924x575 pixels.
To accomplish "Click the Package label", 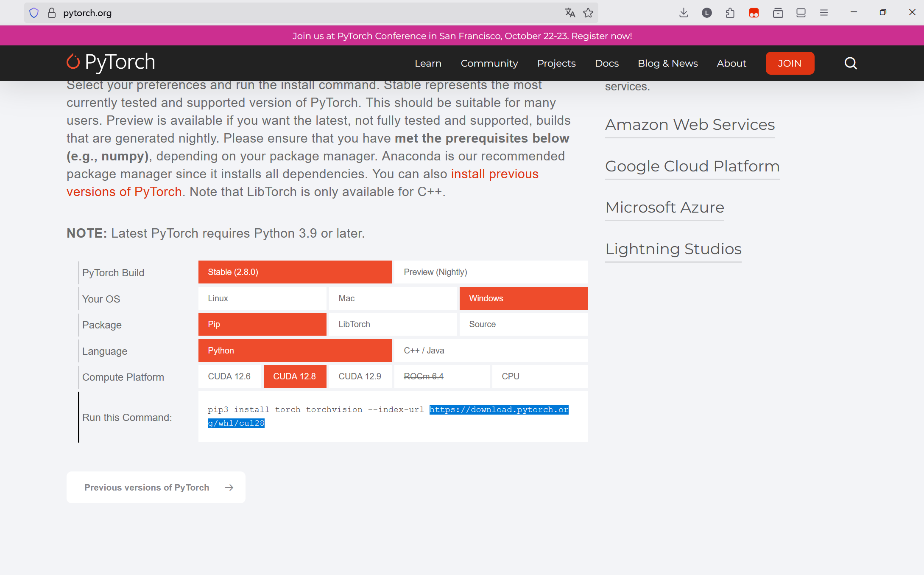I will click(102, 325).
